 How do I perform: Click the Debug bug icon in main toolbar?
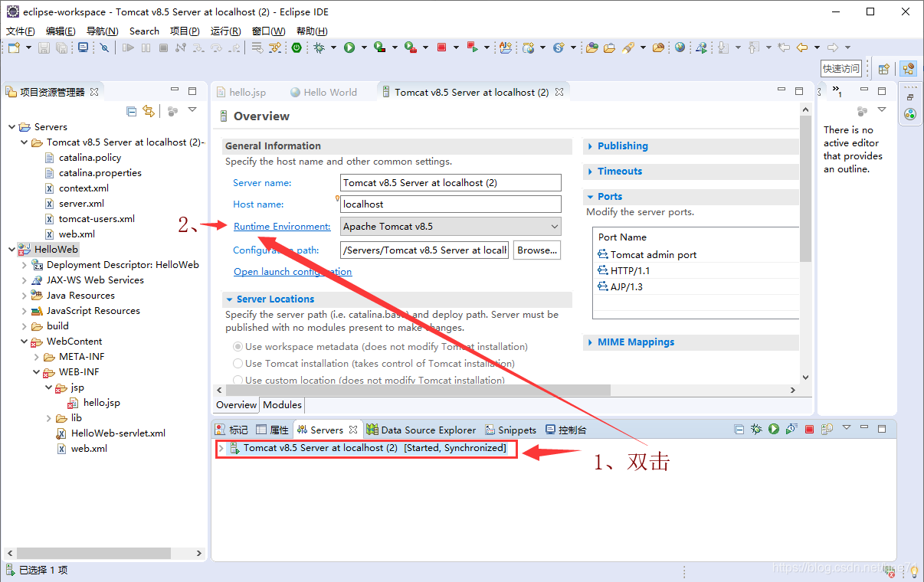(x=319, y=47)
